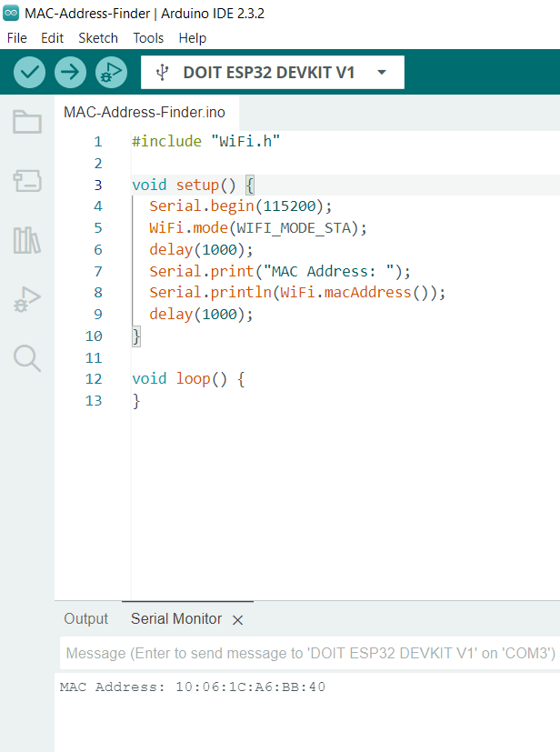The width and height of the screenshot is (560, 752).
Task: Open the Sketchbook folder icon in sidebar
Action: coord(27,122)
